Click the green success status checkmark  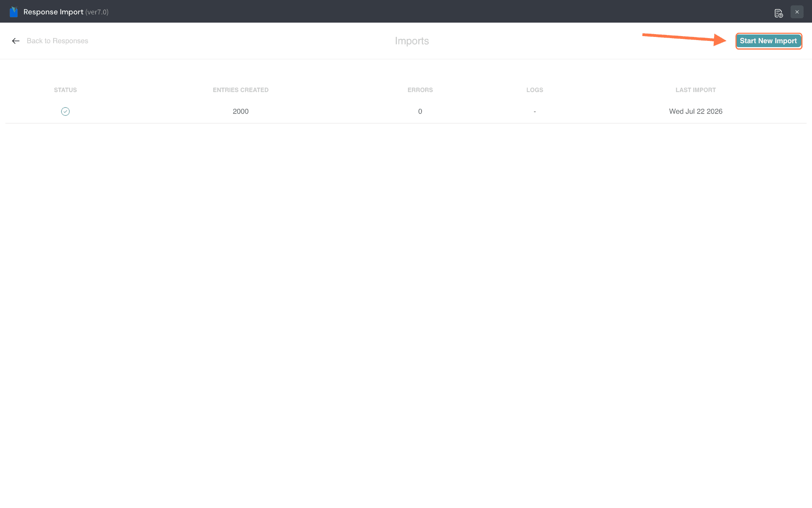tap(65, 112)
